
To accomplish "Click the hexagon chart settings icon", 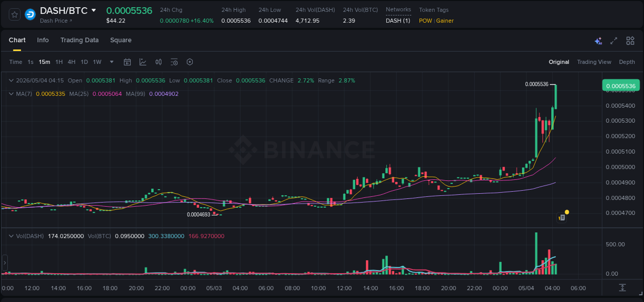I will [x=190, y=62].
